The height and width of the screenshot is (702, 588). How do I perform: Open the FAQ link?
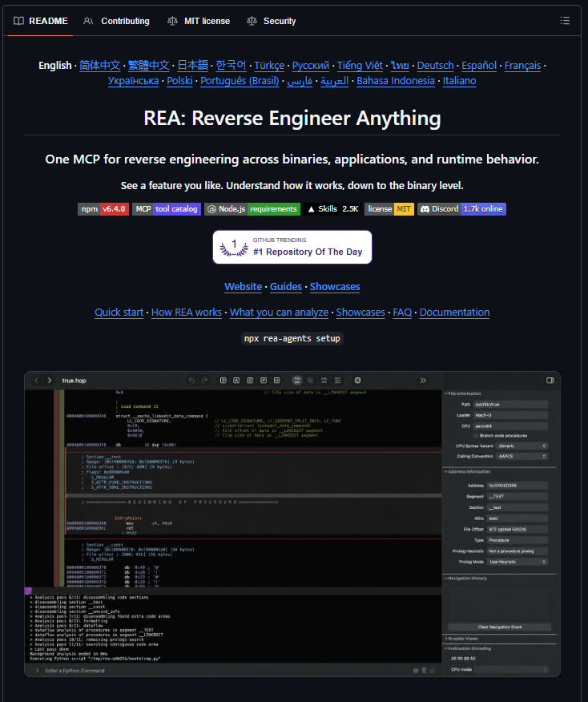click(x=402, y=312)
